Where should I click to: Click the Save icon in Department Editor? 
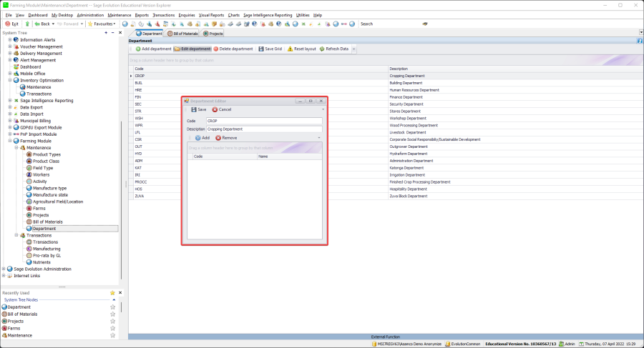pyautogui.click(x=194, y=109)
